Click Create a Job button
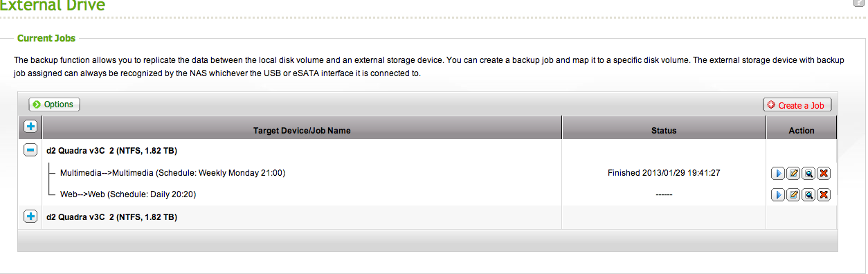868x274 pixels. (797, 105)
